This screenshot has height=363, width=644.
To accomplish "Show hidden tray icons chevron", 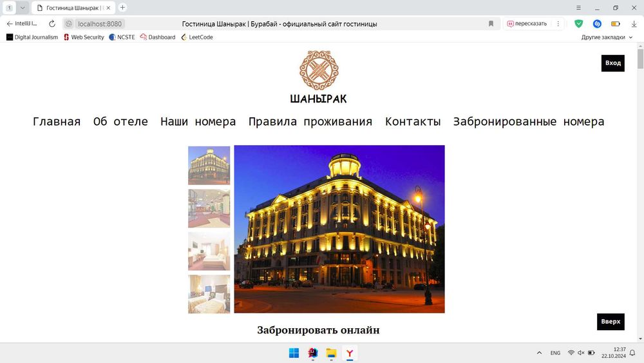I will 539,353.
